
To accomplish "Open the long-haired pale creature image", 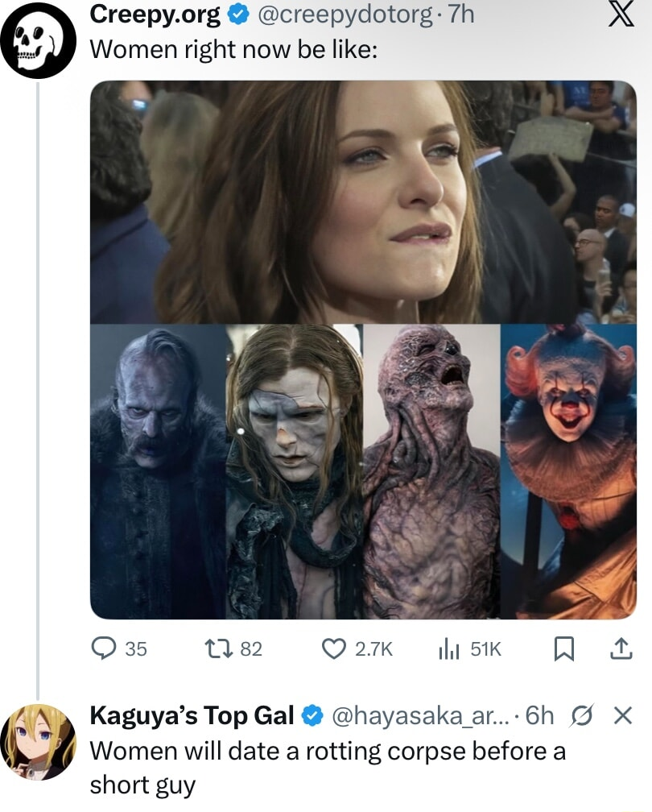I will tap(295, 471).
